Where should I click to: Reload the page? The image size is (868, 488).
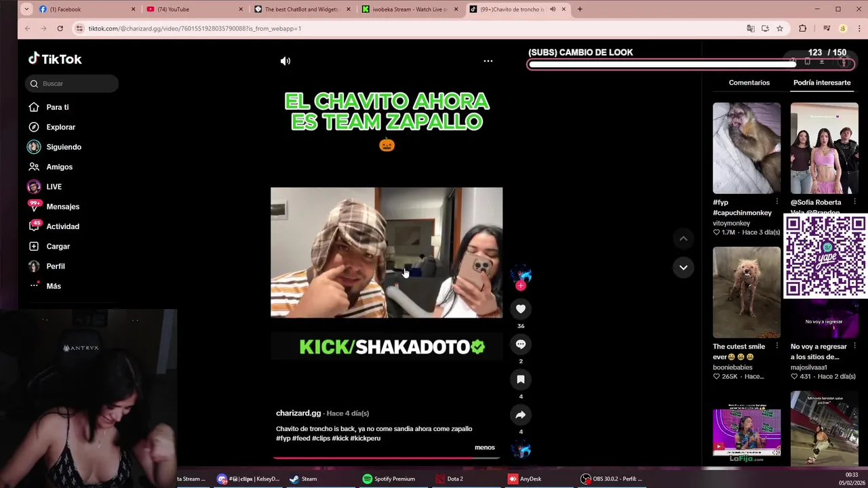click(x=60, y=28)
